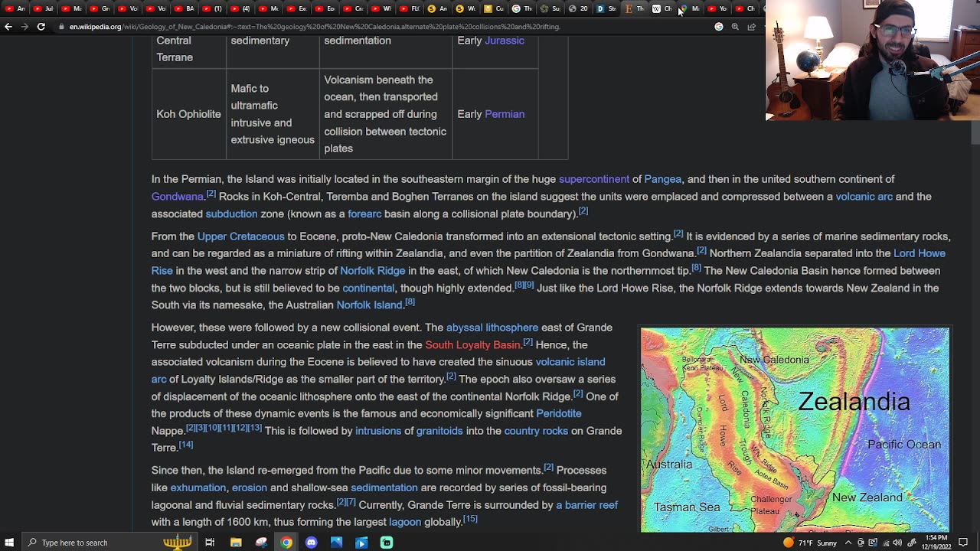Follow the continental link
The height and width of the screenshot is (551, 980).
click(x=368, y=289)
